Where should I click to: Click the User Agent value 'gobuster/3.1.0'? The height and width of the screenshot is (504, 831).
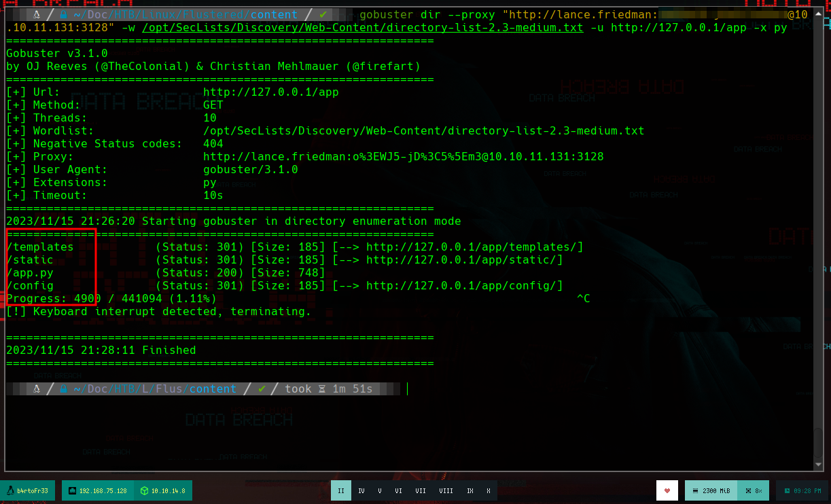point(250,170)
